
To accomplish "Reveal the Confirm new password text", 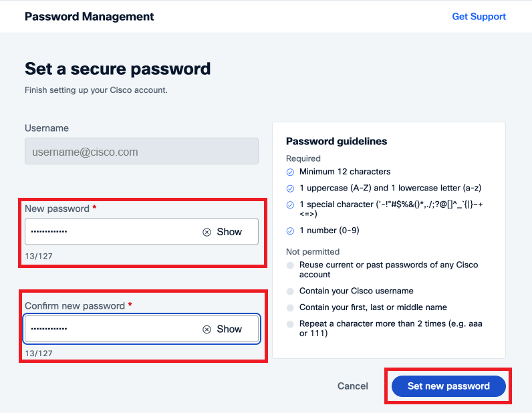I will 229,329.
